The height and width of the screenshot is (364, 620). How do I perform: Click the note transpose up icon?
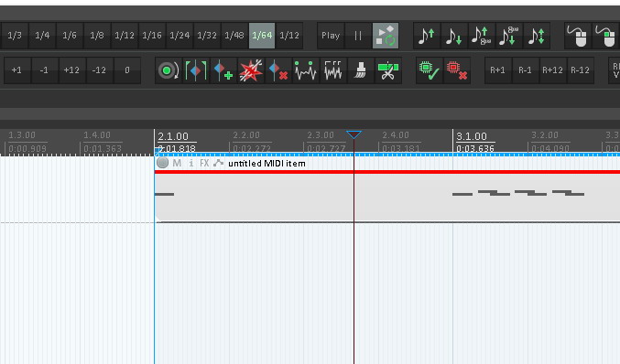(x=427, y=36)
